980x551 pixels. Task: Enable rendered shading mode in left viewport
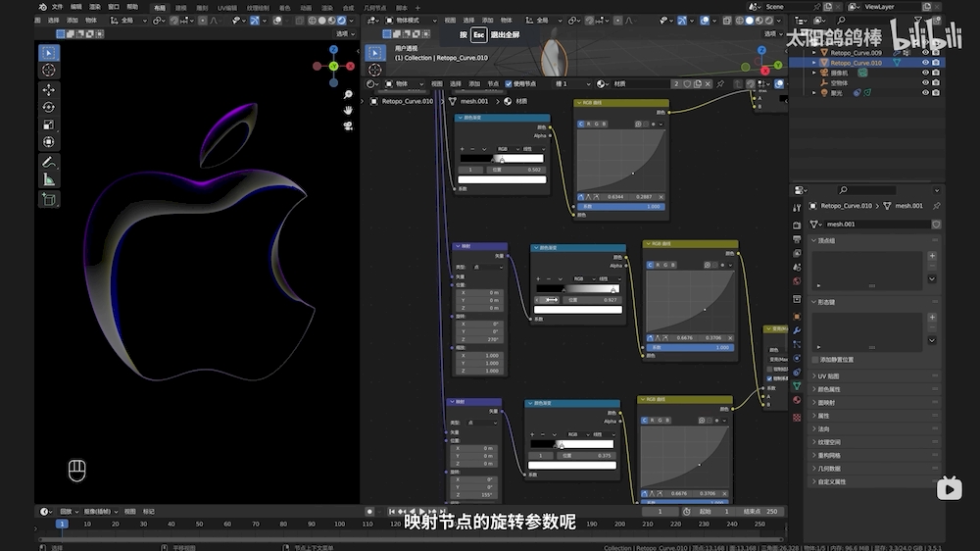tap(341, 21)
